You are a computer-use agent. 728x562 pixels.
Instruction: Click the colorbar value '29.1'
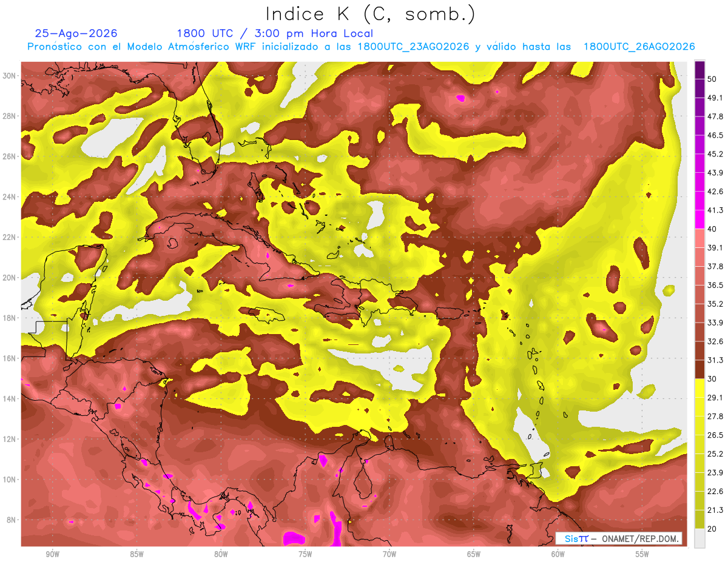click(715, 398)
